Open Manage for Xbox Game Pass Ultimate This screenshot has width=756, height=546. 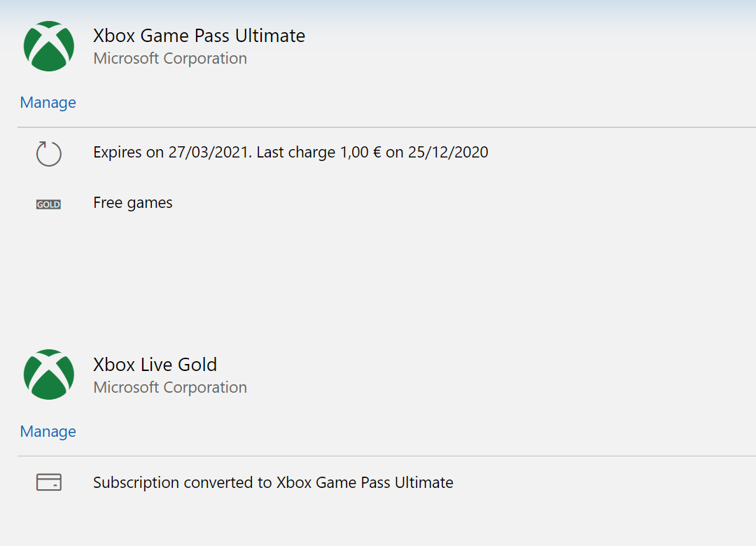click(48, 103)
